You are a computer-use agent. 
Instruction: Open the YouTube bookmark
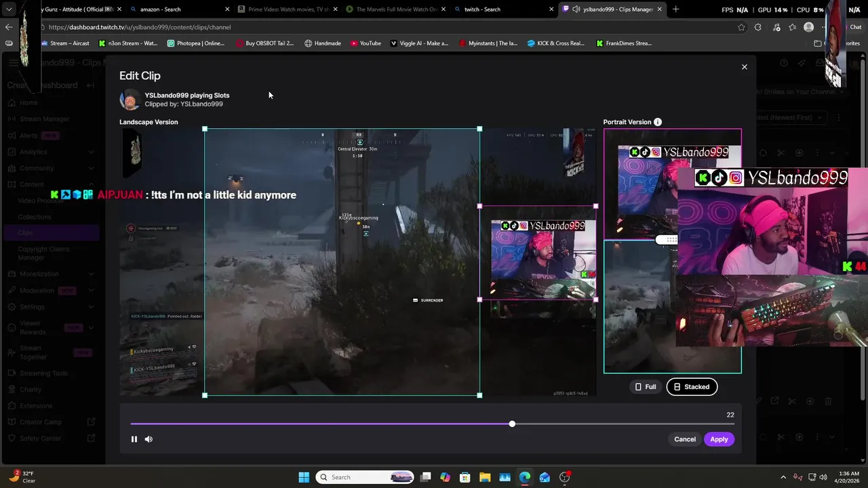pyautogui.click(x=366, y=43)
